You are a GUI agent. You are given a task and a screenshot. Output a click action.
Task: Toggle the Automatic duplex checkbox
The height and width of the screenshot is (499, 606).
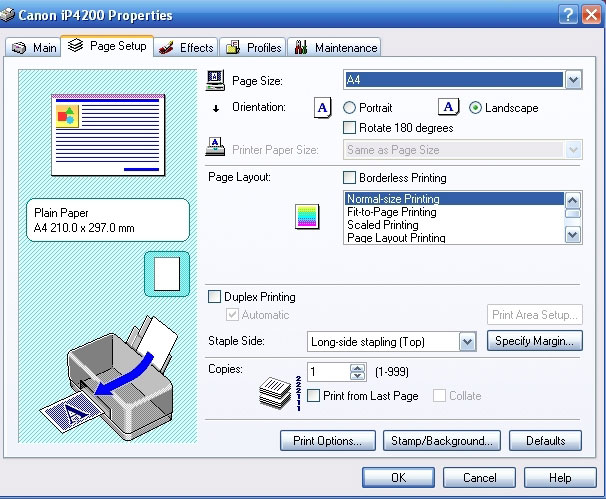click(232, 315)
